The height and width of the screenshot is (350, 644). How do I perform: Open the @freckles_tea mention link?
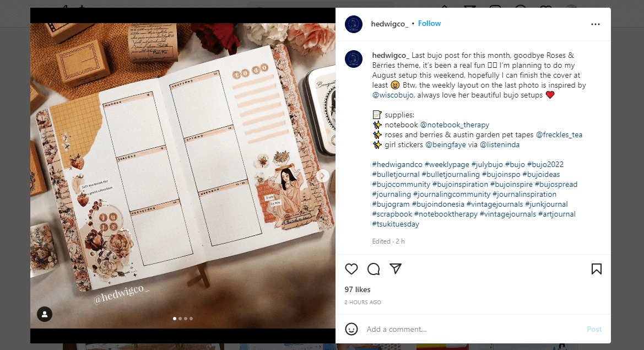pyautogui.click(x=559, y=134)
